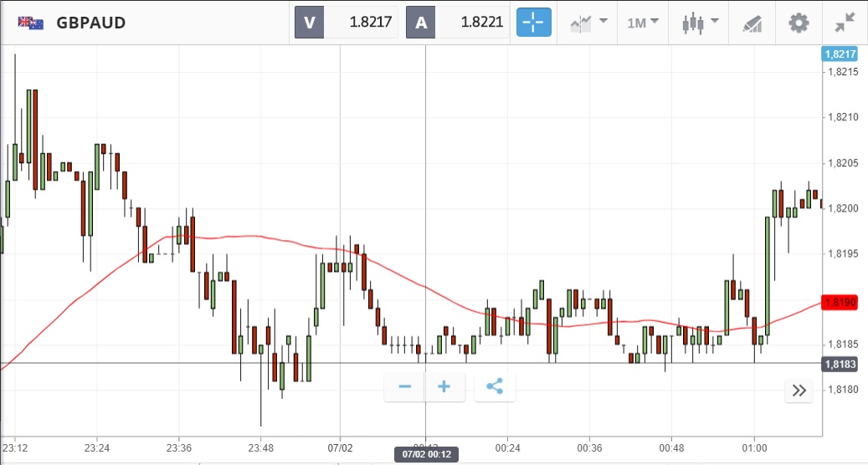
Task: Open the 1M timeframe dropdown
Action: tap(643, 23)
